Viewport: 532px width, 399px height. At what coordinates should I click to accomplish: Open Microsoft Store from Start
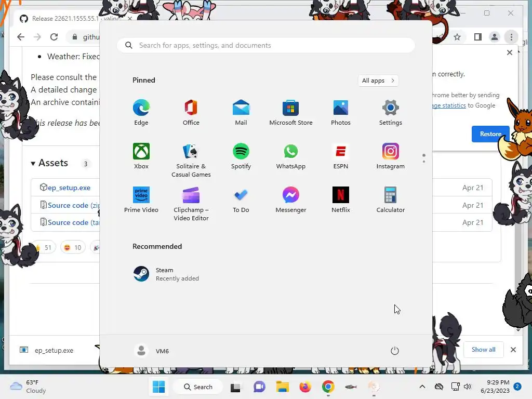(291, 113)
